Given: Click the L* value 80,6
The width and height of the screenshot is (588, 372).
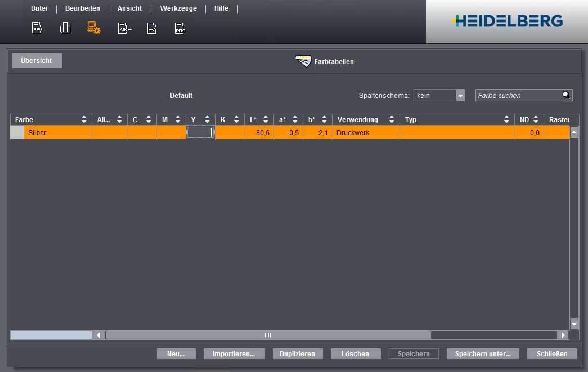Looking at the screenshot, I should coord(263,132).
